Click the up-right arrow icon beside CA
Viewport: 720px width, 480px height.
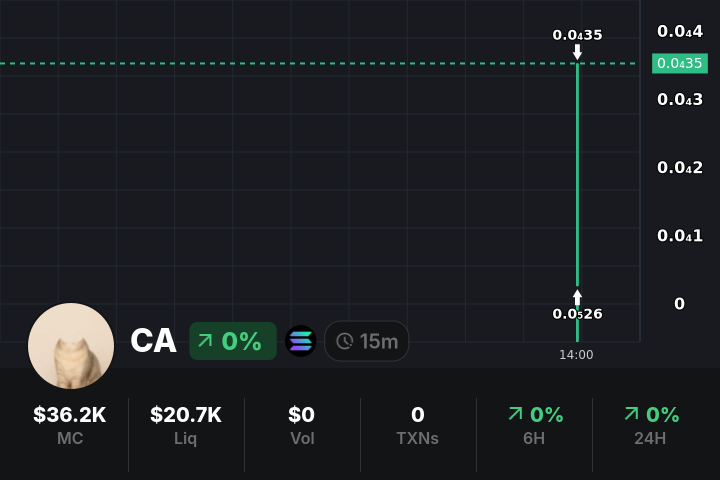205,341
